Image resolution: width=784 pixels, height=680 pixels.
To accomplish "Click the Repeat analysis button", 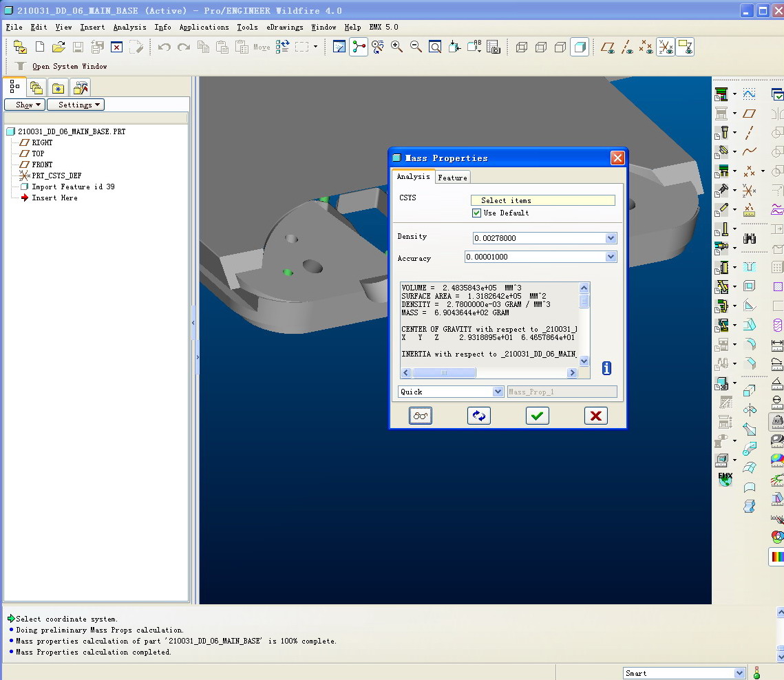I will (x=479, y=416).
